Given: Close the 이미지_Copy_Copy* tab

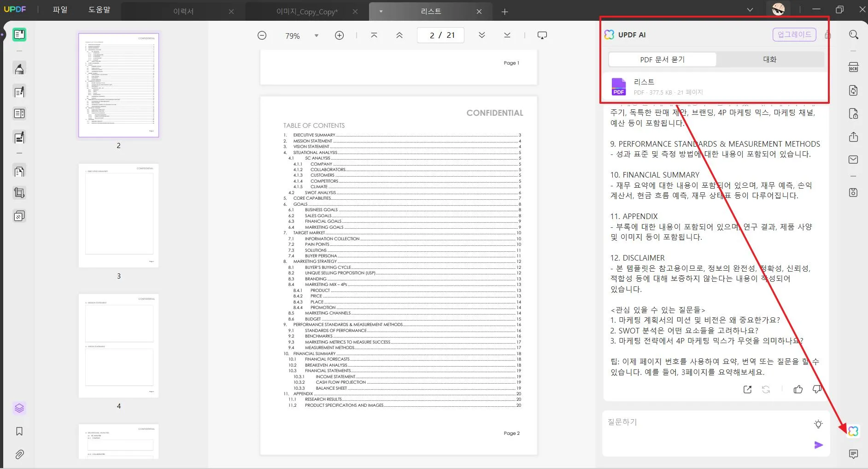Looking at the screenshot, I should coord(355,12).
